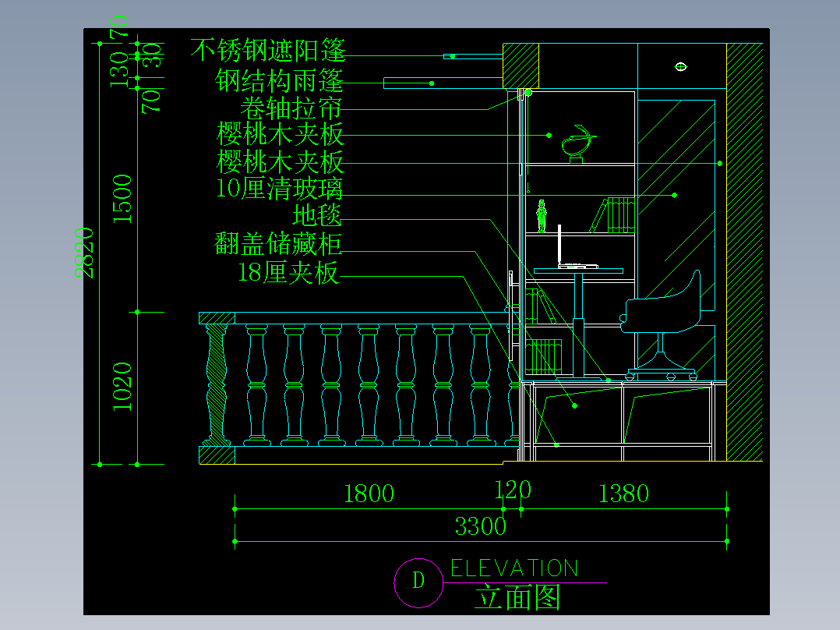The height and width of the screenshot is (630, 840).
Task: Select the 1380 horizontal dimension
Action: [x=623, y=494]
